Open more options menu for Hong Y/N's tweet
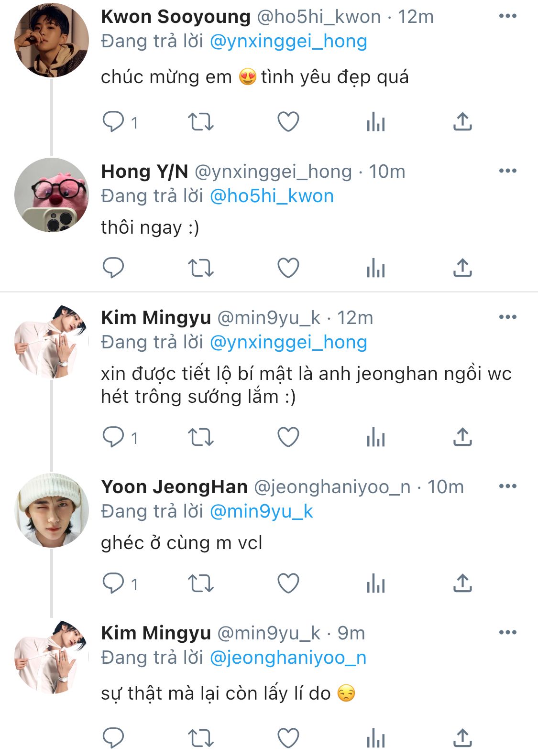 point(507,171)
